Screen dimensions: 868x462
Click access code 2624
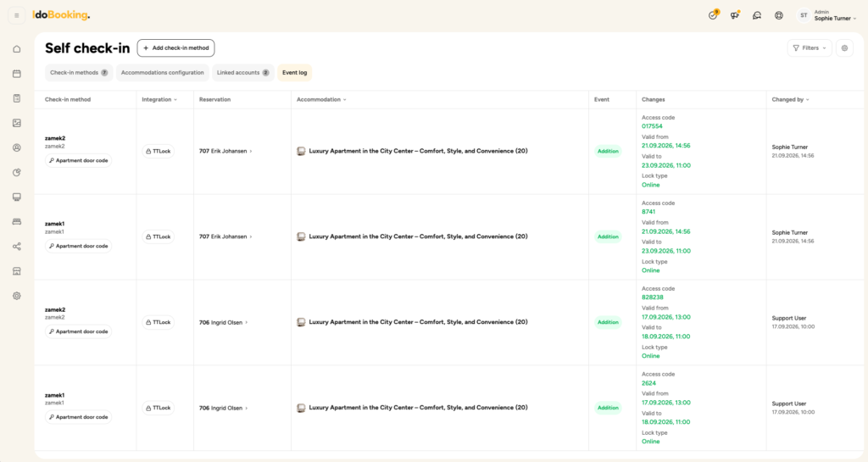pyautogui.click(x=648, y=383)
